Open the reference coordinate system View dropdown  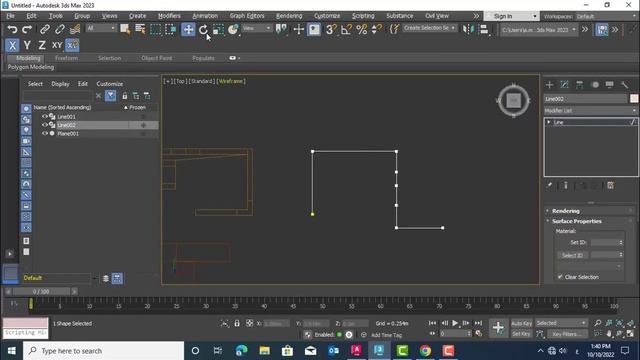[256, 28]
